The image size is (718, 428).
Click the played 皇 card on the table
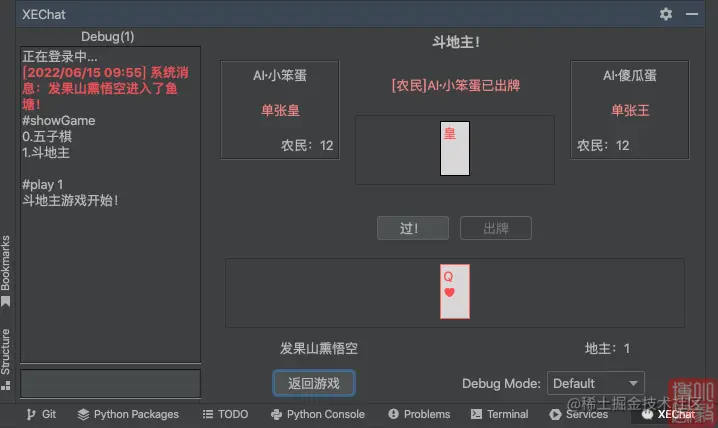pyautogui.click(x=455, y=148)
